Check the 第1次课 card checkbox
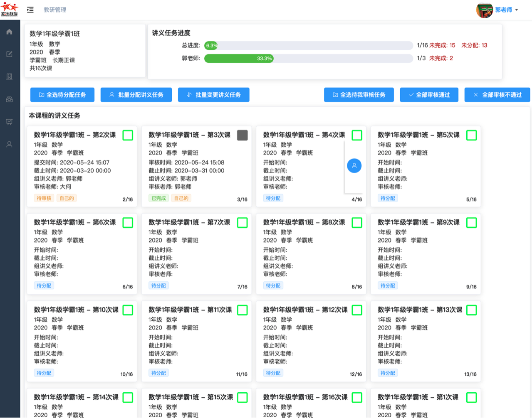This screenshot has height=418, width=532. (472, 398)
